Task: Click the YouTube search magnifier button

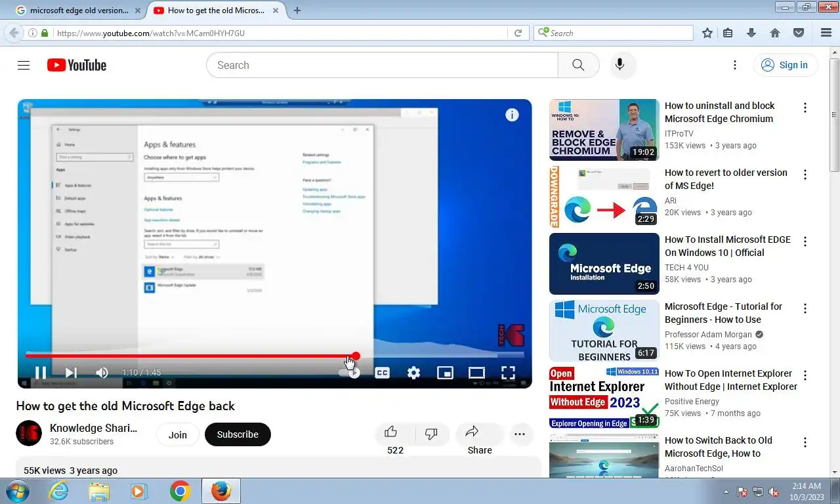Action: point(578,65)
